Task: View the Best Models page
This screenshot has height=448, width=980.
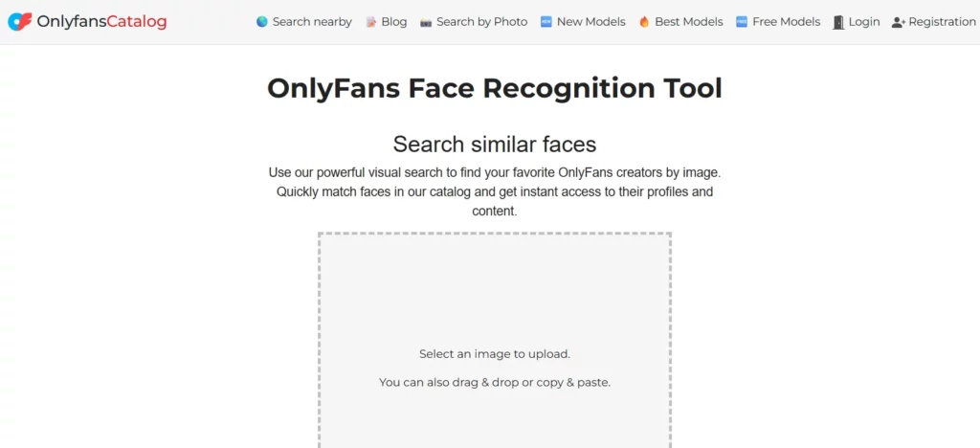Action: 688,22
